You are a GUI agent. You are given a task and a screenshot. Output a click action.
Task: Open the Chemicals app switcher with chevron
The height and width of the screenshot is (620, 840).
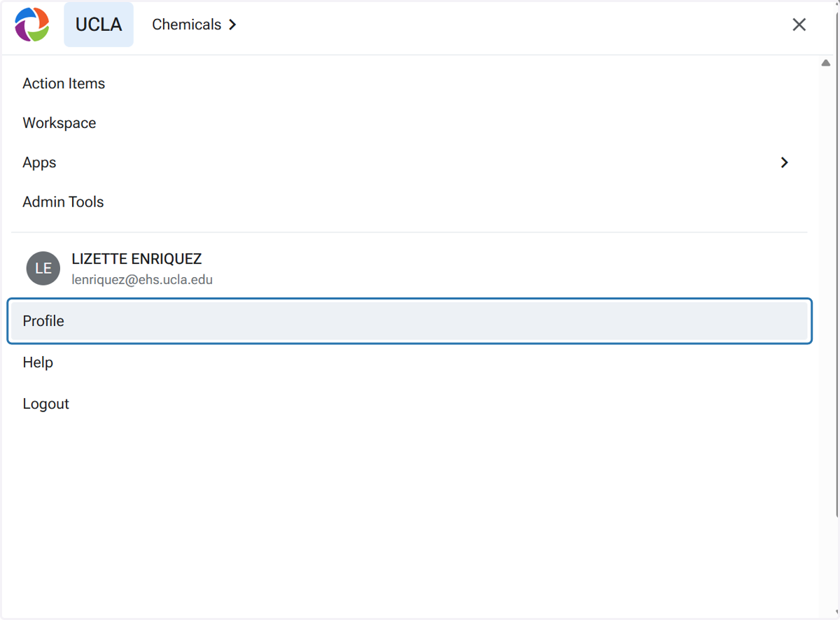pyautogui.click(x=195, y=24)
